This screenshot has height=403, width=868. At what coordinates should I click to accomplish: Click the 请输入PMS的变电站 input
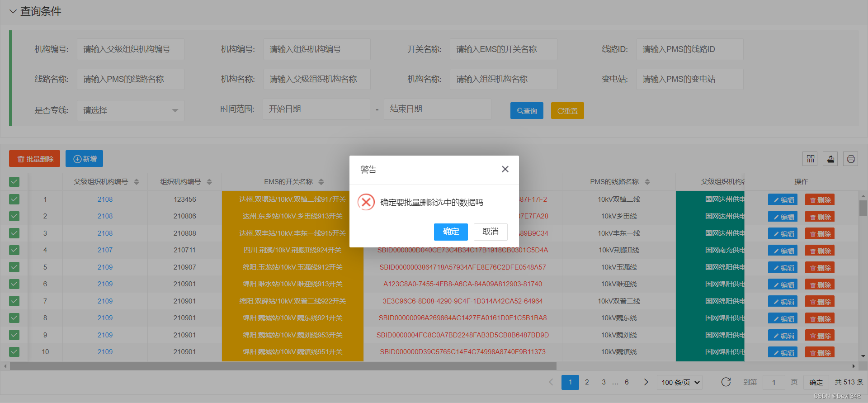(x=690, y=79)
